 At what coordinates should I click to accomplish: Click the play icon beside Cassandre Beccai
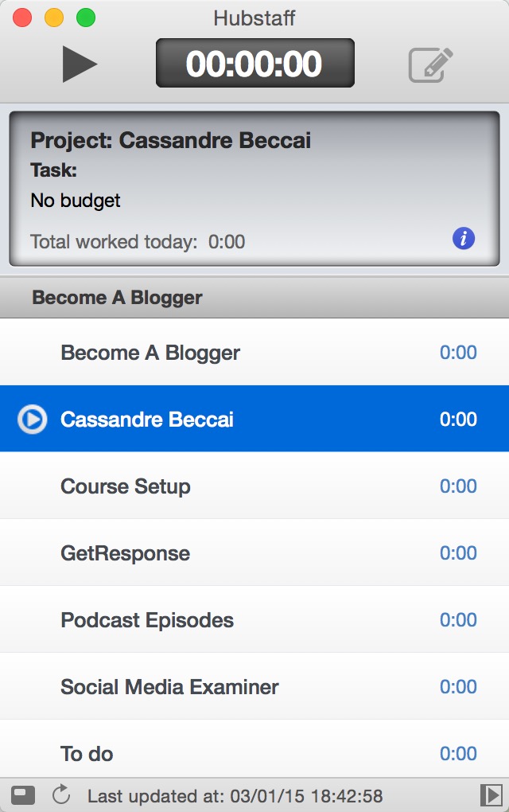point(32,419)
